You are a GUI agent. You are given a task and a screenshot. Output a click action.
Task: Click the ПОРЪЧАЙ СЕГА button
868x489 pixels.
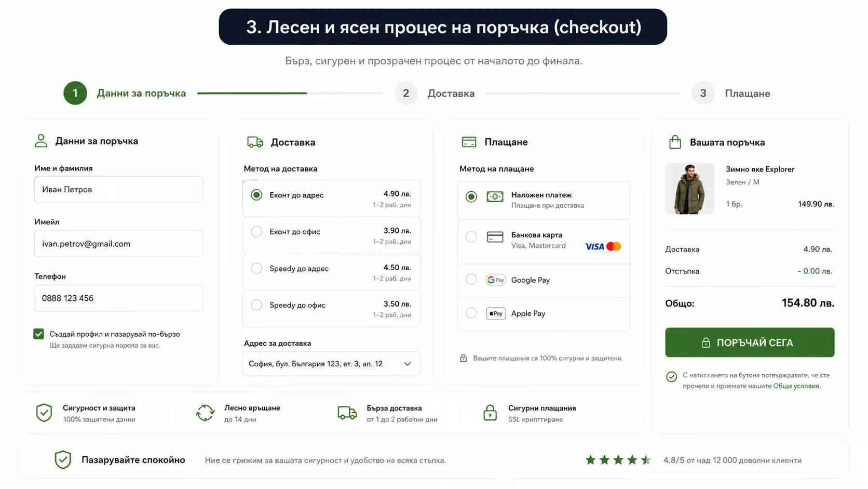(750, 342)
